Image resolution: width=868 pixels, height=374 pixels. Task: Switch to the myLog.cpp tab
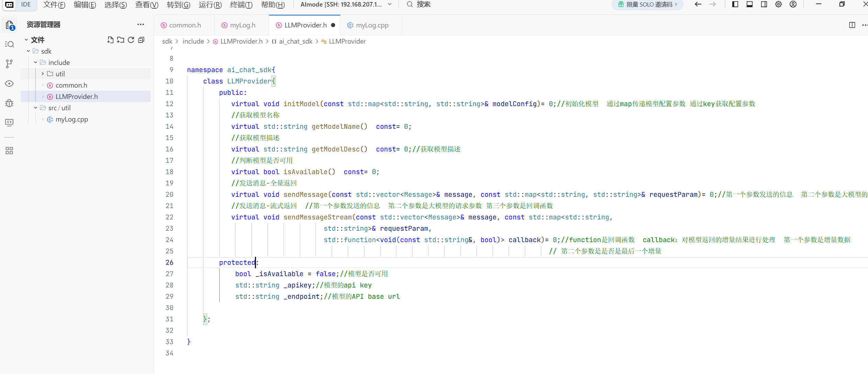[x=372, y=25]
